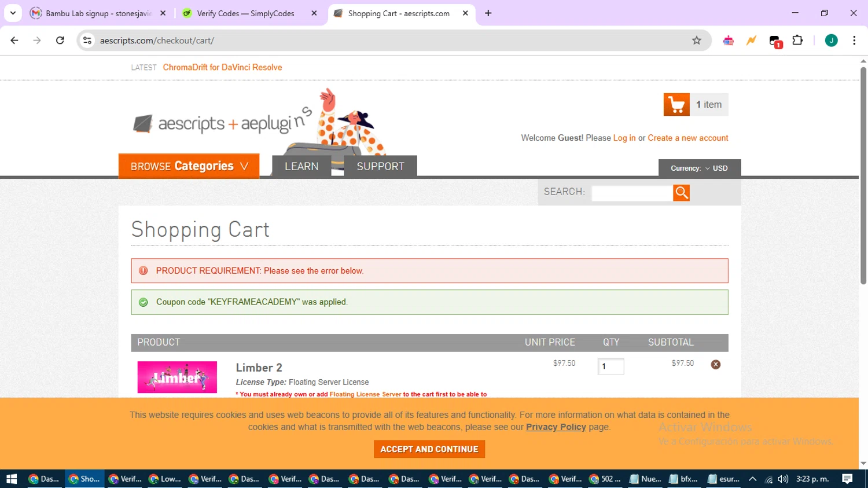
Task: Open the Chrome extensions puzzle icon
Action: tap(797, 41)
